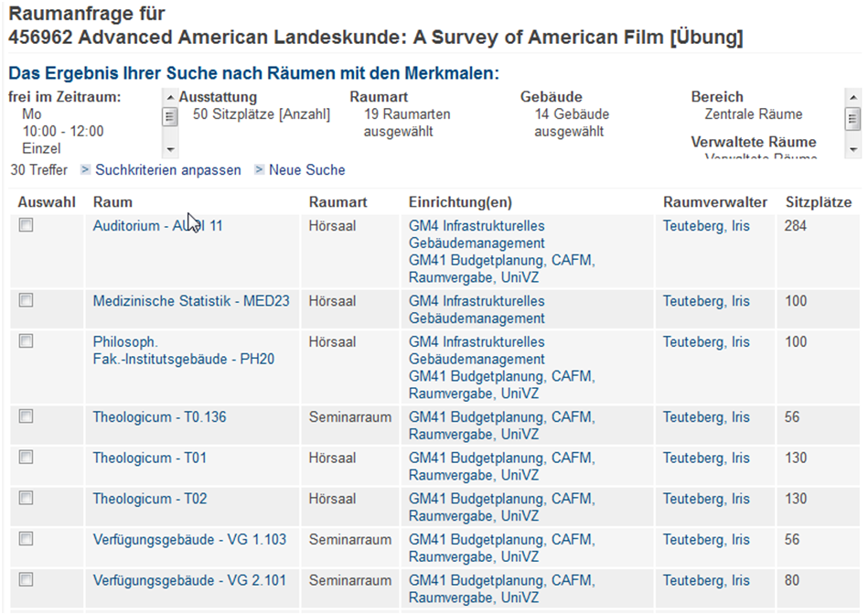868x615 pixels.
Task: Click Teuteberg, Iris for Auditorium row
Action: point(705,226)
